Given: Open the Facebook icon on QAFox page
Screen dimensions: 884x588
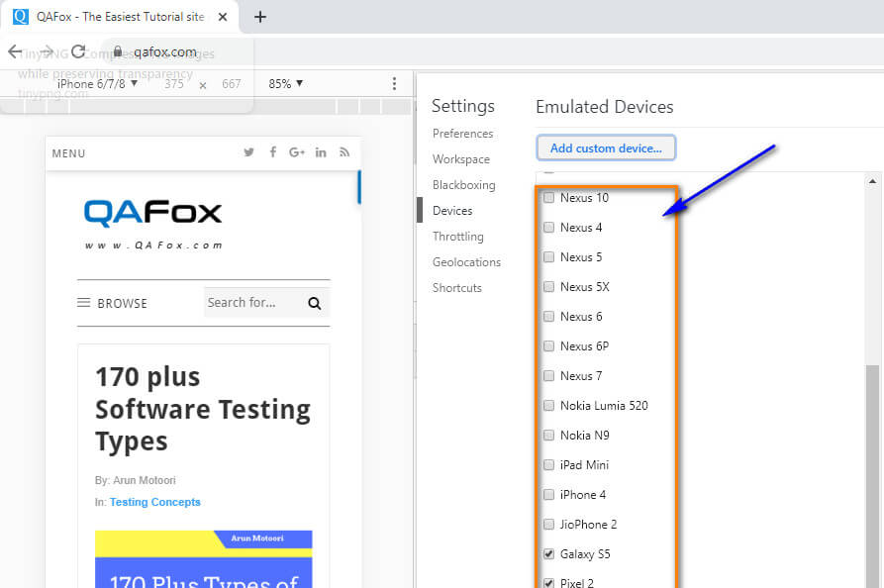Looking at the screenshot, I should 273,152.
